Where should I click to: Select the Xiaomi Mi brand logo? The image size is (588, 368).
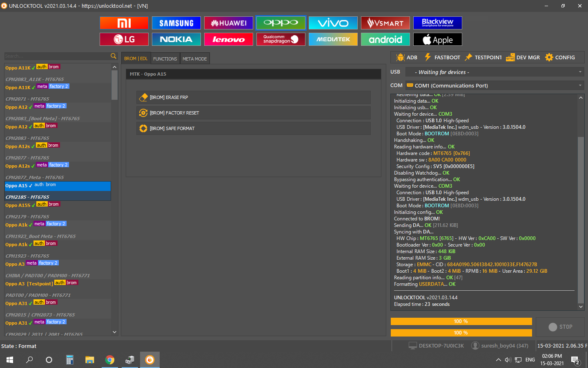point(124,23)
